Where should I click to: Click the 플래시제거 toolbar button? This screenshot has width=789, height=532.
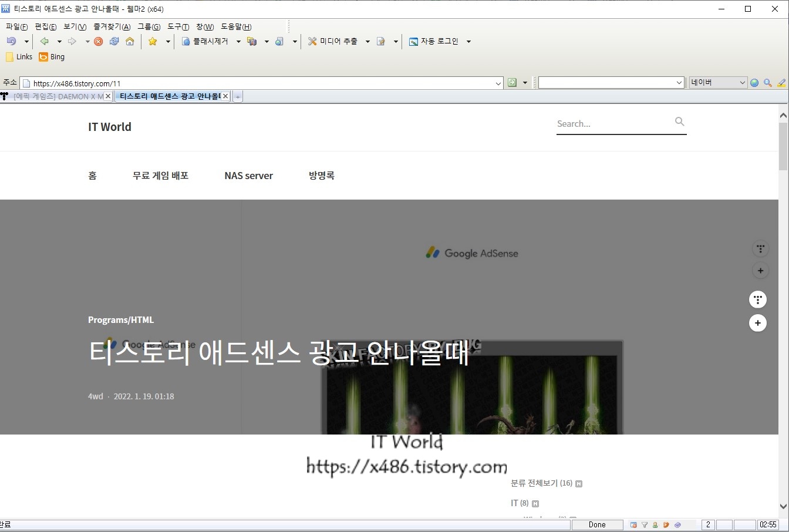coord(205,41)
